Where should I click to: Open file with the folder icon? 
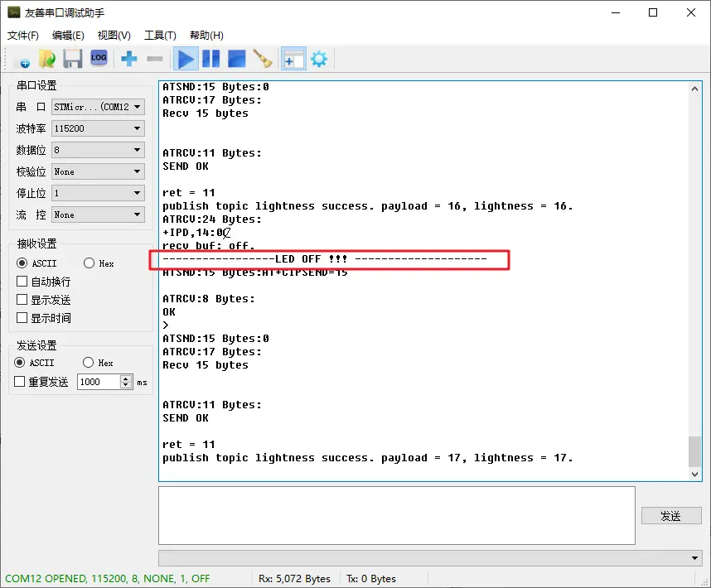[47, 59]
